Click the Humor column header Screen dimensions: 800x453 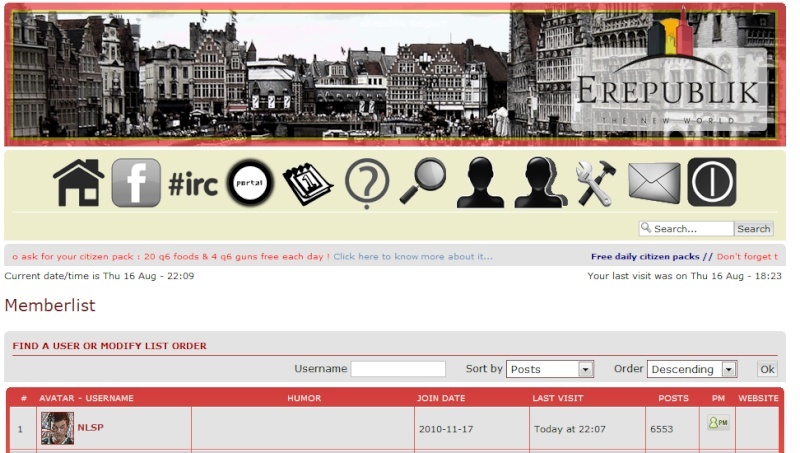click(x=304, y=398)
